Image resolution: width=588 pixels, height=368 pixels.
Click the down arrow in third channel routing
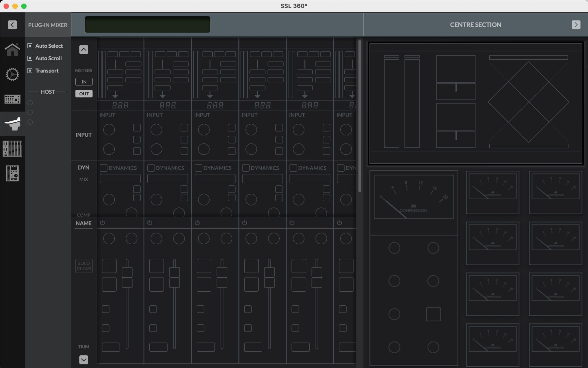tap(210, 95)
